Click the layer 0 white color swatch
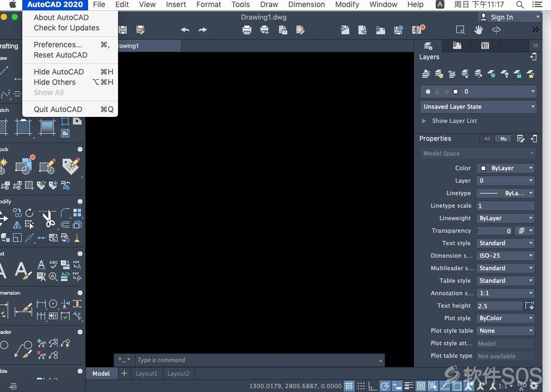This screenshot has height=392, width=551. (455, 92)
